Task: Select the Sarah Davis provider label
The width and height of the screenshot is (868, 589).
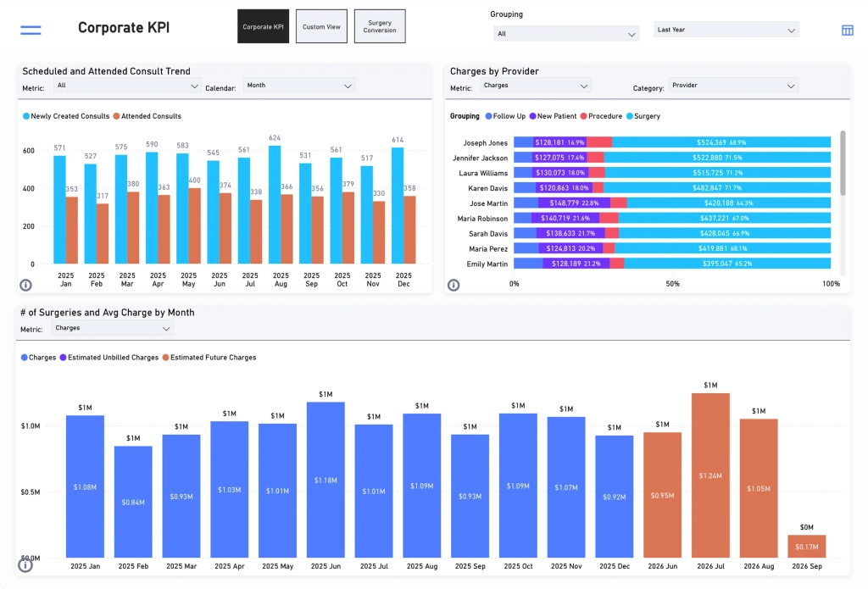Action: (487, 234)
